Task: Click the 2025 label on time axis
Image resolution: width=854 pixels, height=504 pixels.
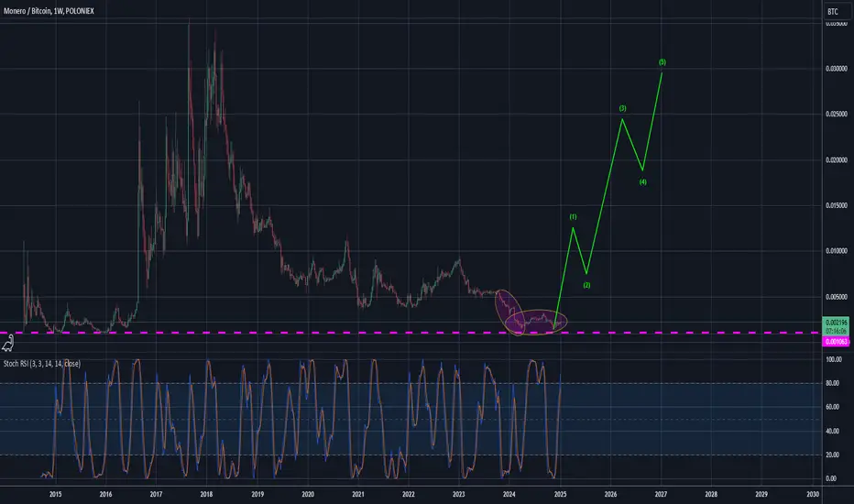Action: [560, 494]
